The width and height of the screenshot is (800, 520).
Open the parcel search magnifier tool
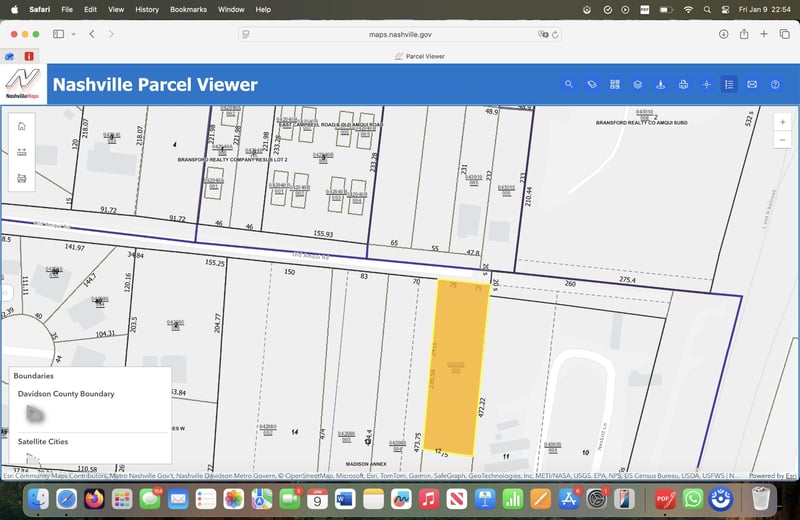(x=569, y=85)
